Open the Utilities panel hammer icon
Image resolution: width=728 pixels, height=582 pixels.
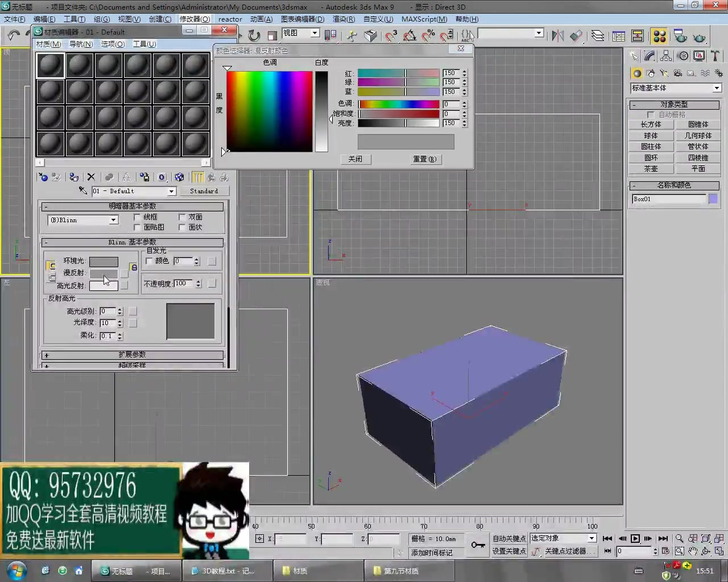pyautogui.click(x=715, y=57)
